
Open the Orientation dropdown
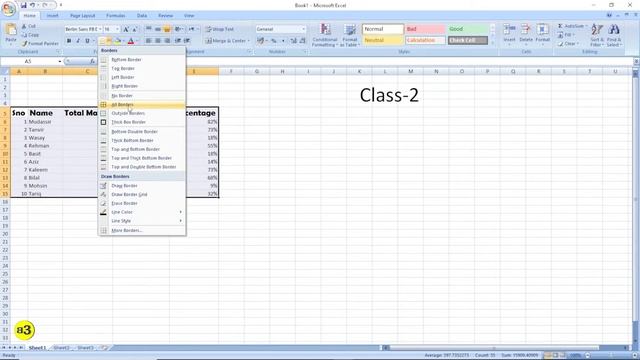(x=179, y=29)
